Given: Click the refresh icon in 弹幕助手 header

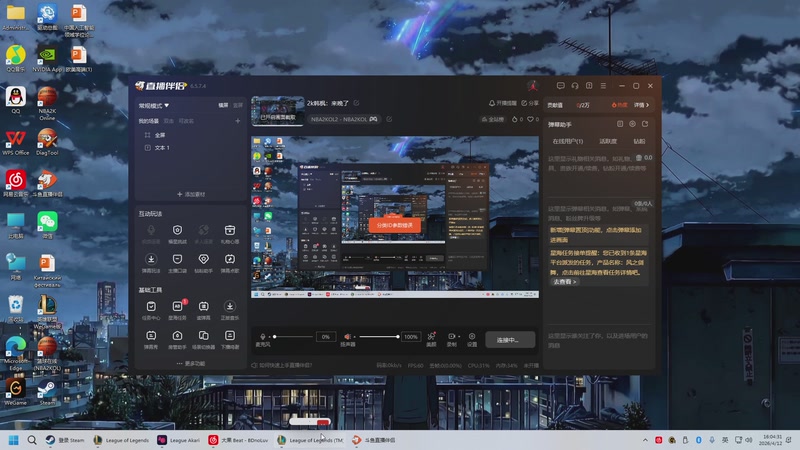Looking at the screenshot, I should 645,124.
